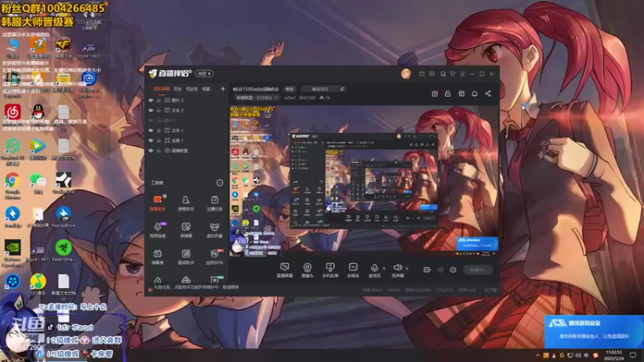Screen dimensions: 644x362
Task: Click the record video icon near start button
Action: click(427, 269)
